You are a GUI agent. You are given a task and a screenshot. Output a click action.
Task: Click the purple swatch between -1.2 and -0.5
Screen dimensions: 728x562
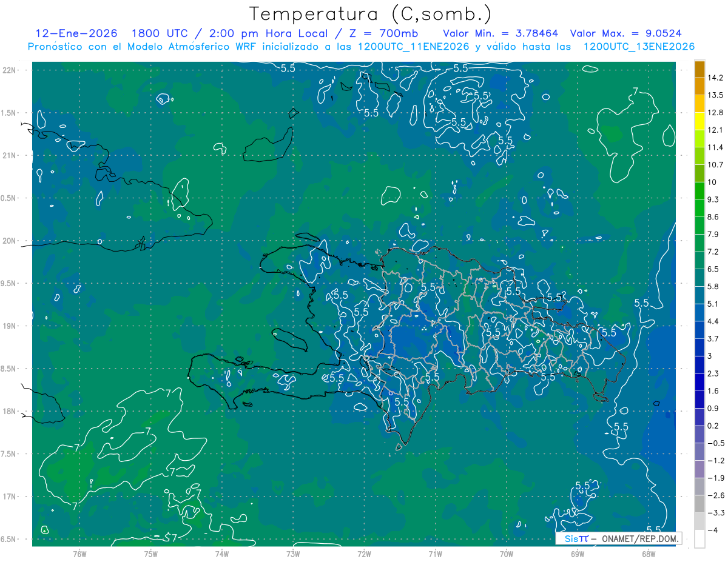click(699, 452)
